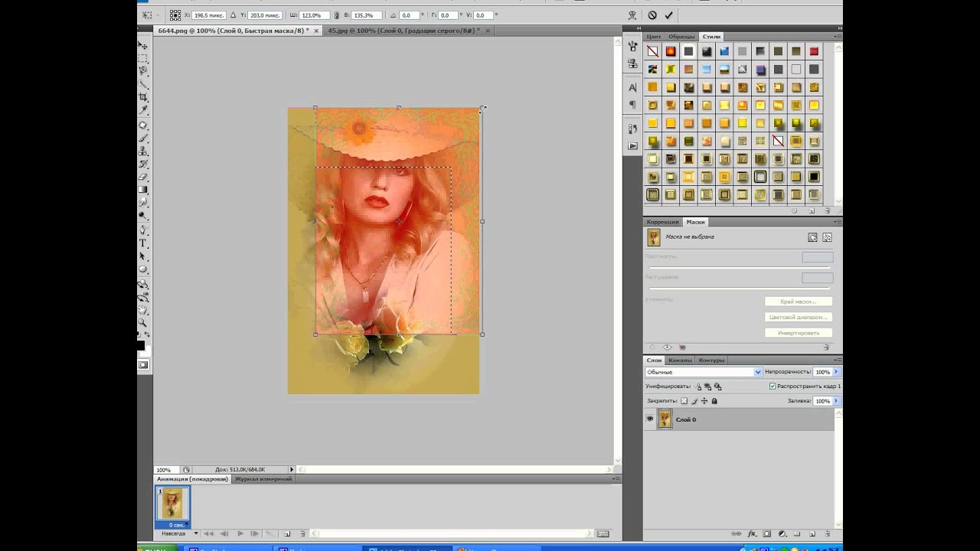Viewport: 980px width, 551px height.
Task: Select the Move tool
Action: [x=143, y=45]
